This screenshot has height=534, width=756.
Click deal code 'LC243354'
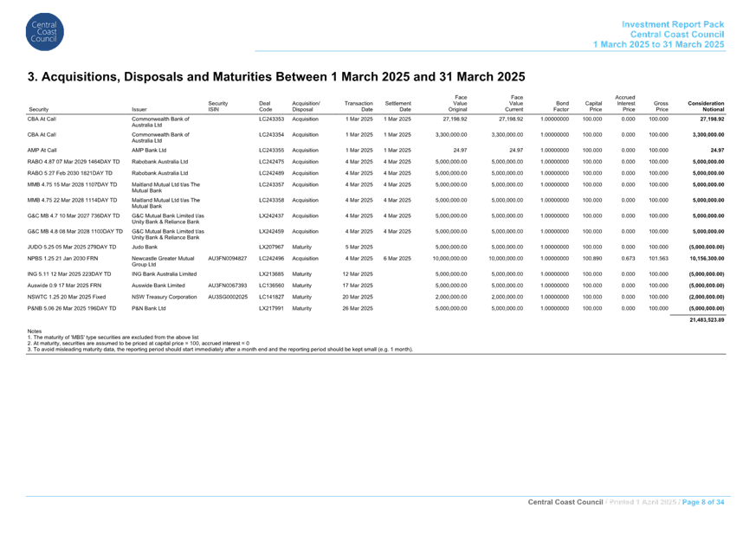(x=271, y=135)
